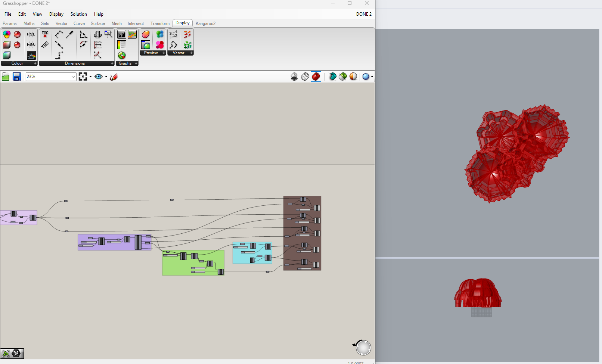This screenshot has width=602, height=364.
Task: Select the prism spectrum colour icon
Action: [31, 55]
